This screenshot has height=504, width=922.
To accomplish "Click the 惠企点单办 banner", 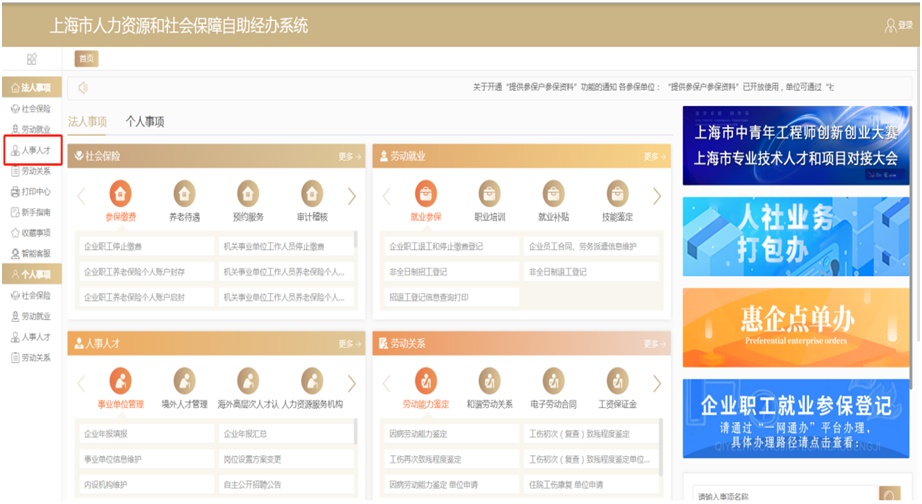I will [x=797, y=326].
